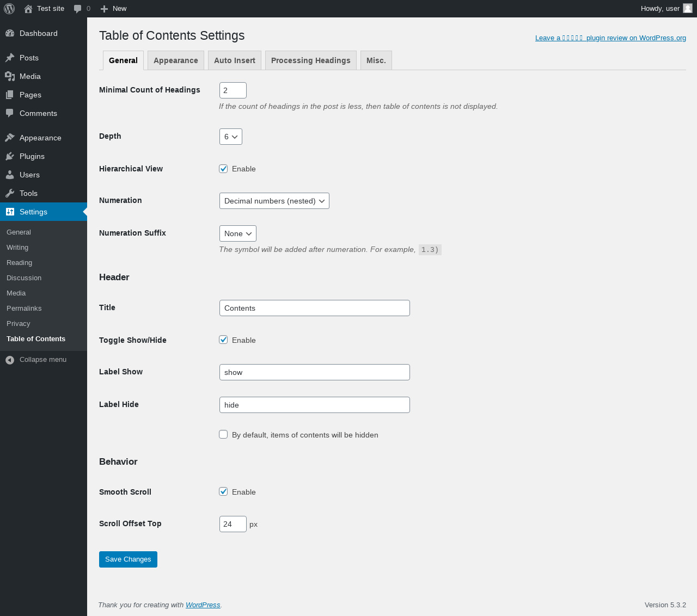Screen dimensions: 697x616
Task: Click the user avatar in admin bar
Action: click(688, 8)
